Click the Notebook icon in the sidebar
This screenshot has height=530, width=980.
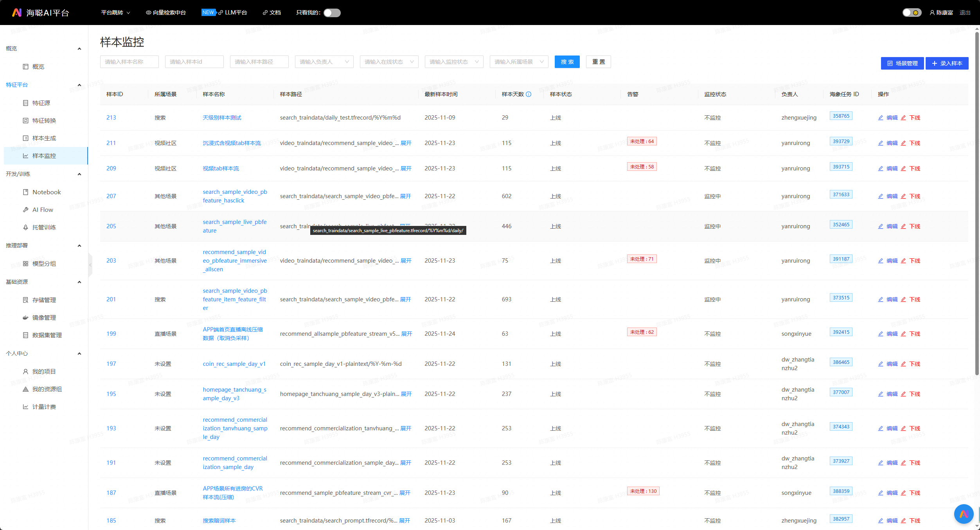tap(25, 192)
